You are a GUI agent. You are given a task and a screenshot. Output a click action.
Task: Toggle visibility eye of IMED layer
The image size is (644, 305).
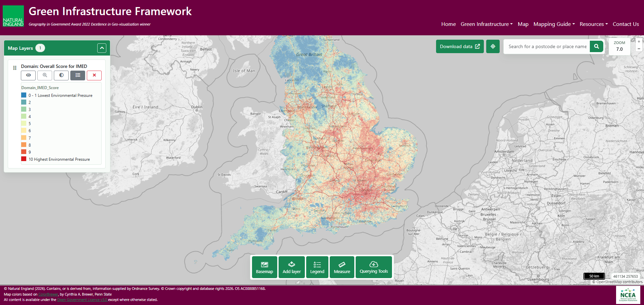[x=28, y=75]
